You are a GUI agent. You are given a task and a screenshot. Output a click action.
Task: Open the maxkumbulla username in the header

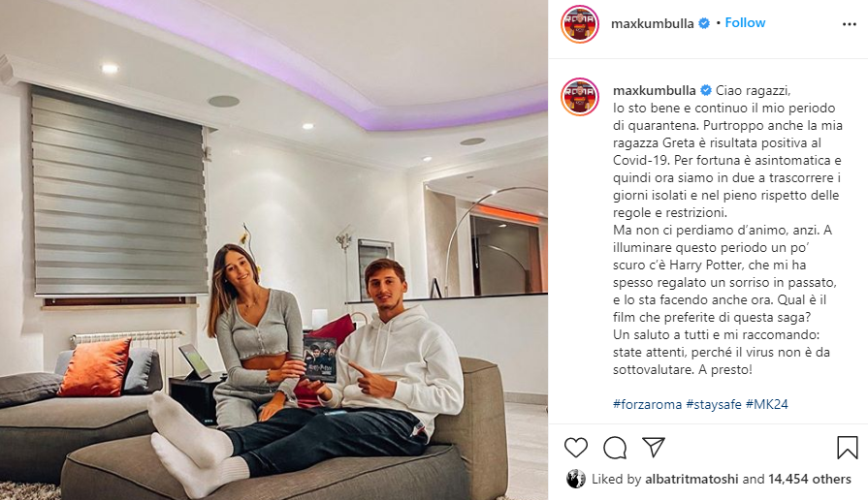(652, 24)
